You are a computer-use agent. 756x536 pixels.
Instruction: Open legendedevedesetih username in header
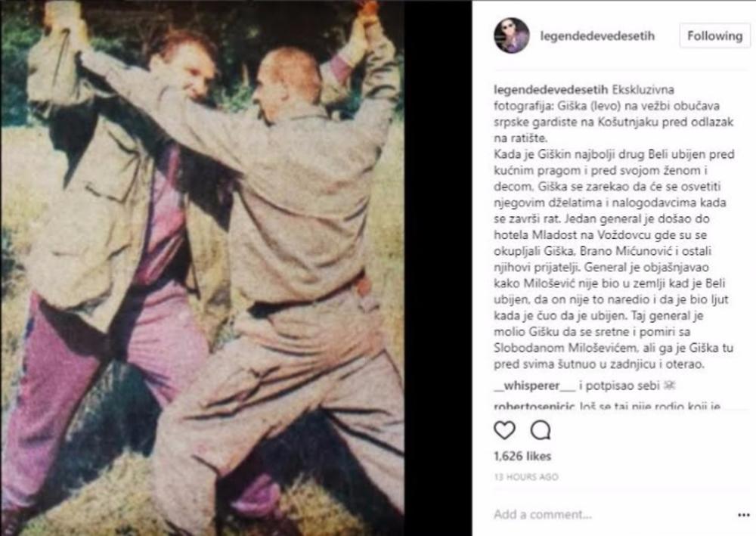pyautogui.click(x=597, y=36)
